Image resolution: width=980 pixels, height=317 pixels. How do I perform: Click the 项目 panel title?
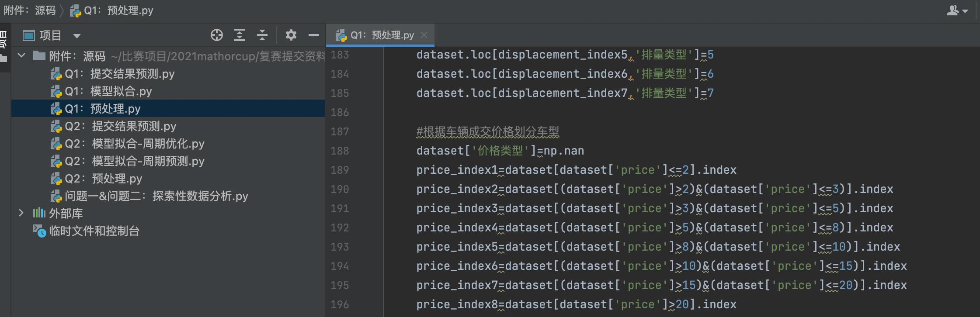pyautogui.click(x=50, y=35)
